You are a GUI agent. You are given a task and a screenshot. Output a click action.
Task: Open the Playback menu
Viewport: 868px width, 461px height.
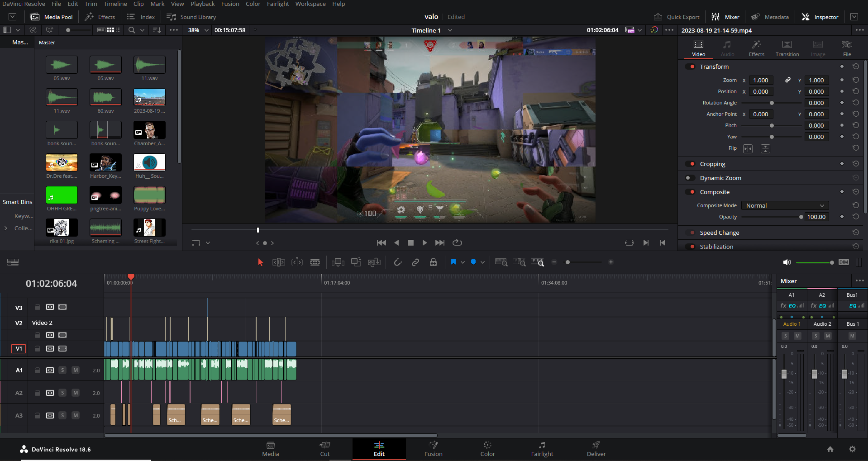point(202,4)
